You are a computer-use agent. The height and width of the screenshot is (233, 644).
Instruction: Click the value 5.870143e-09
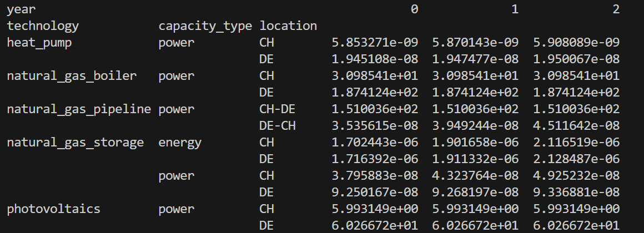(x=475, y=43)
